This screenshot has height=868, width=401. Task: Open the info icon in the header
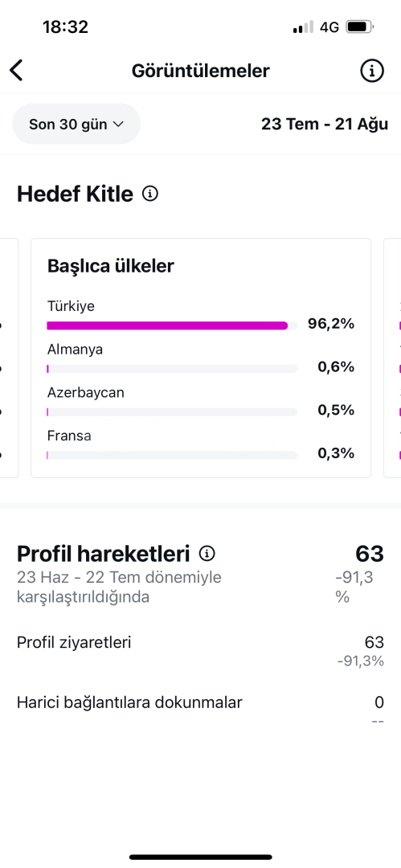[x=372, y=70]
